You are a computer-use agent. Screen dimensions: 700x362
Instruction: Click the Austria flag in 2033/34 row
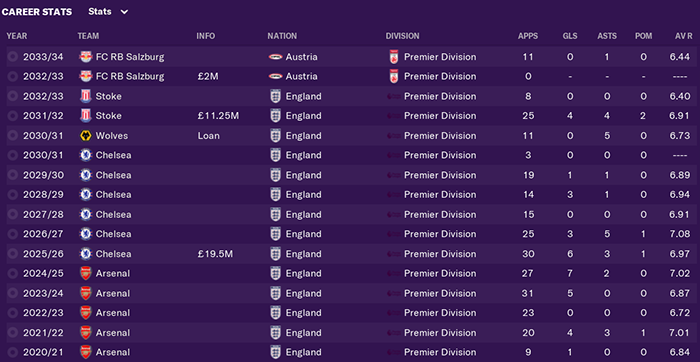click(x=275, y=57)
